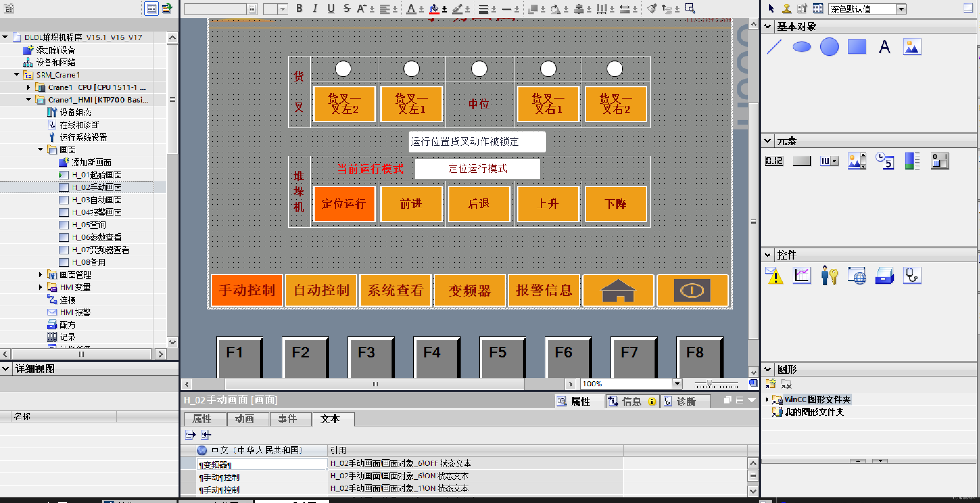Open the 事件 tab
Screen dimensions: 980x503
[x=287, y=419]
